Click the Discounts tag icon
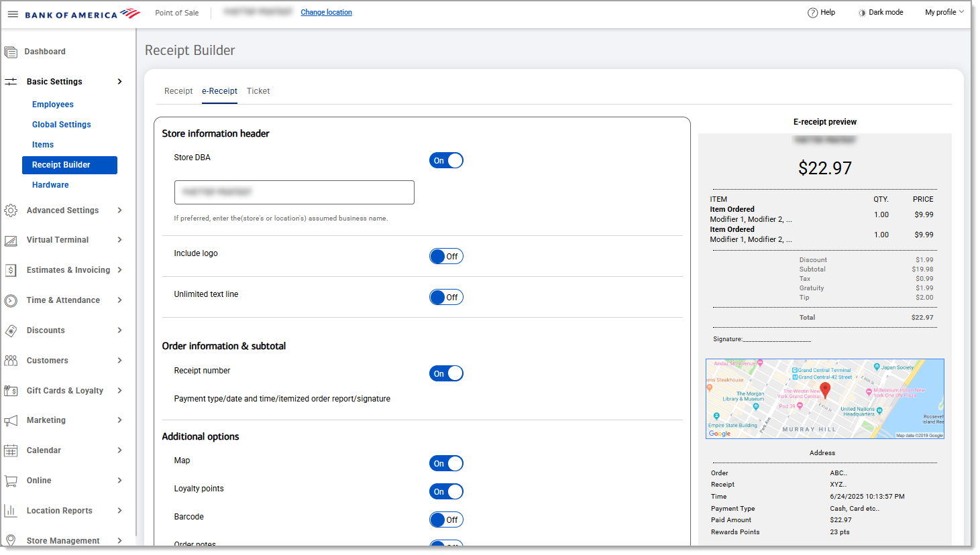Image resolution: width=980 pixels, height=555 pixels. click(11, 330)
